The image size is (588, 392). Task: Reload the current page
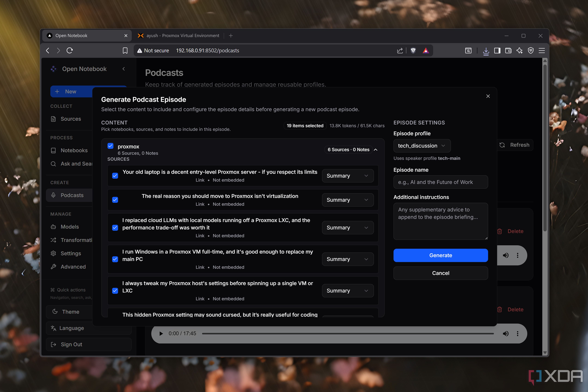coord(70,50)
